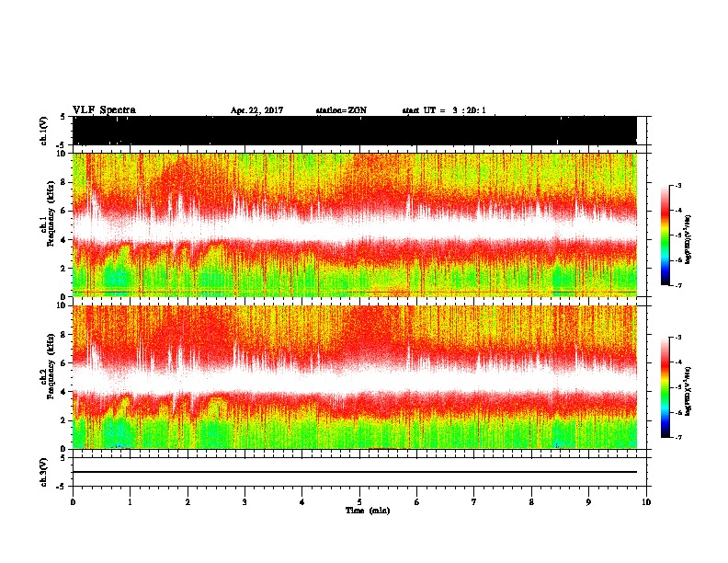Click the "8" kHz tick on ch.1 spectrogram
Viewport: 728px width, 563px height.
tap(63, 182)
